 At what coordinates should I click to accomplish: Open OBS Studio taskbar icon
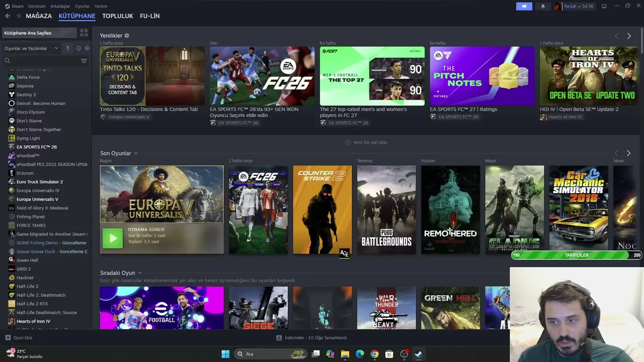tap(404, 354)
